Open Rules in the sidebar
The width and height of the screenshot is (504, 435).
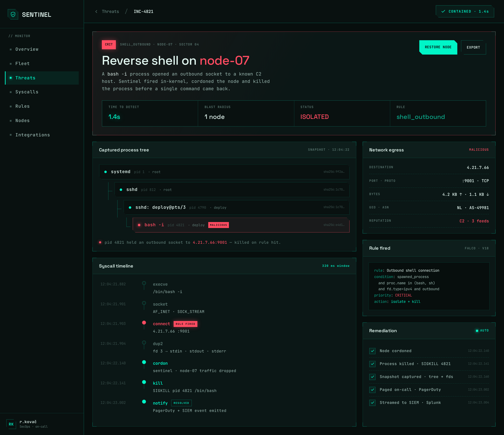(x=42, y=106)
